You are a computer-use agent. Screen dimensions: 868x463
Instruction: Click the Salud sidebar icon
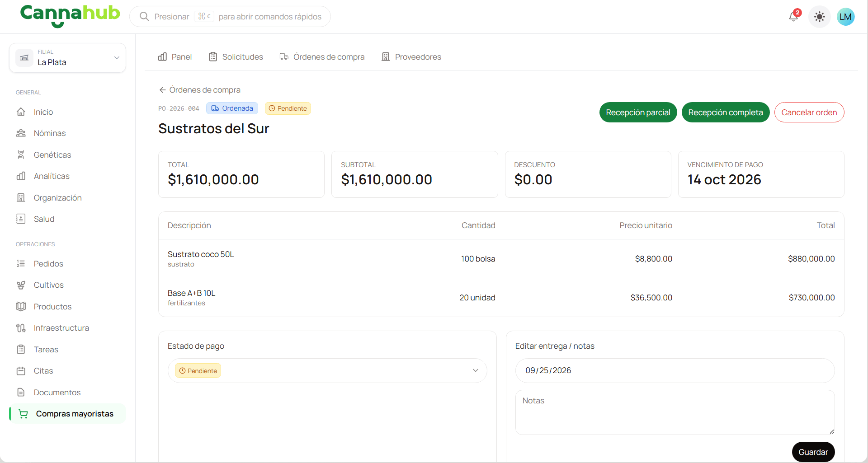pos(21,219)
